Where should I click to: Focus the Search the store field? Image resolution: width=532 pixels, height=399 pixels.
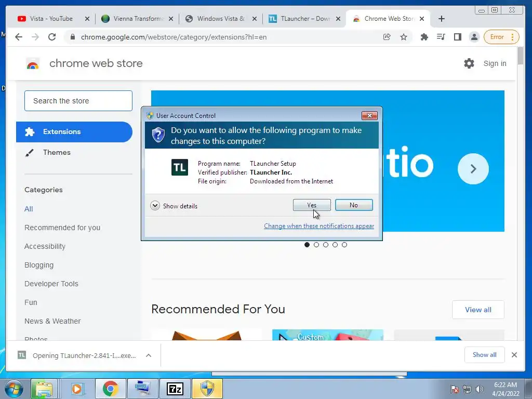click(78, 101)
